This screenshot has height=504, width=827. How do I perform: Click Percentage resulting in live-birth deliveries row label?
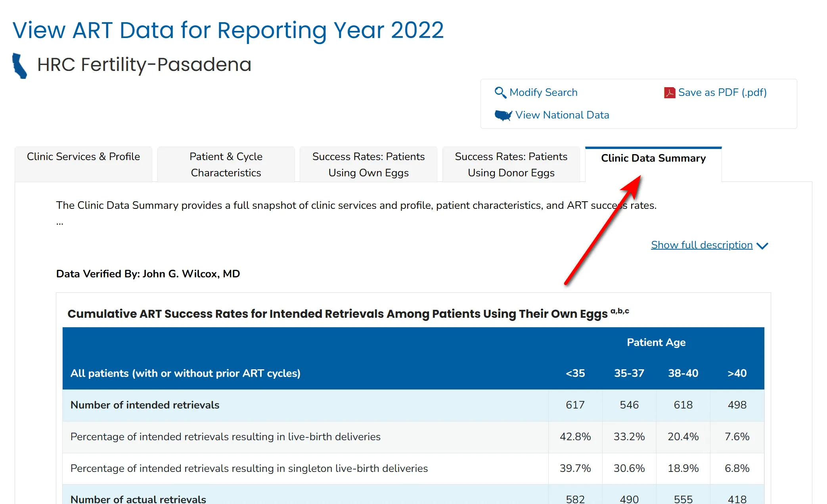pos(225,437)
